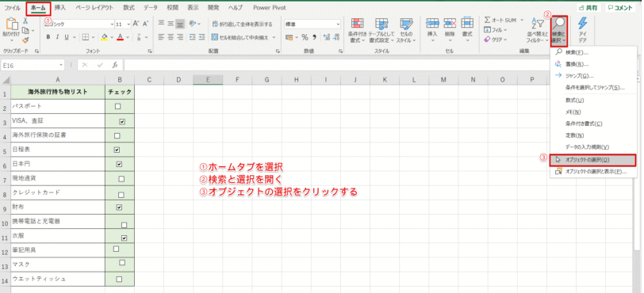Screen dimensions: 644x293
Task: Decrease the indent
Action: point(192,37)
